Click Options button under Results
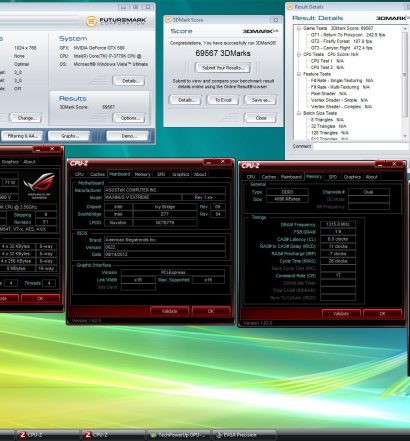Screen dimensions: 410x441 (129, 118)
